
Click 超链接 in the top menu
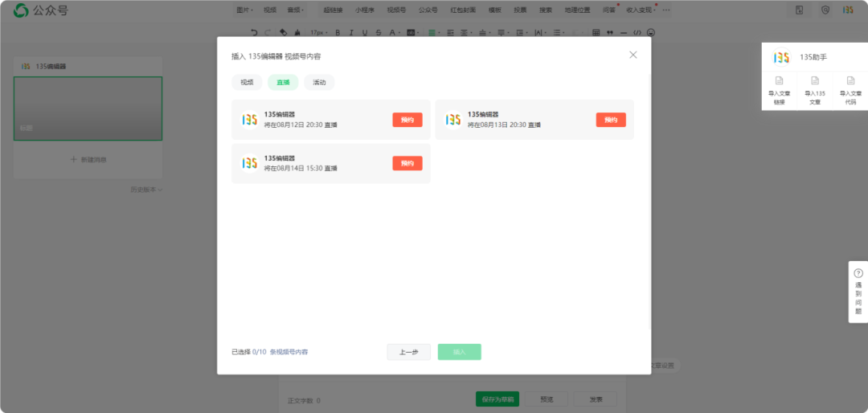(x=333, y=10)
